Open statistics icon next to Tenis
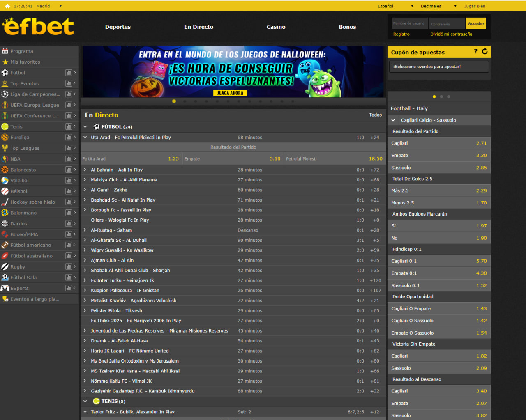 tap(69, 126)
